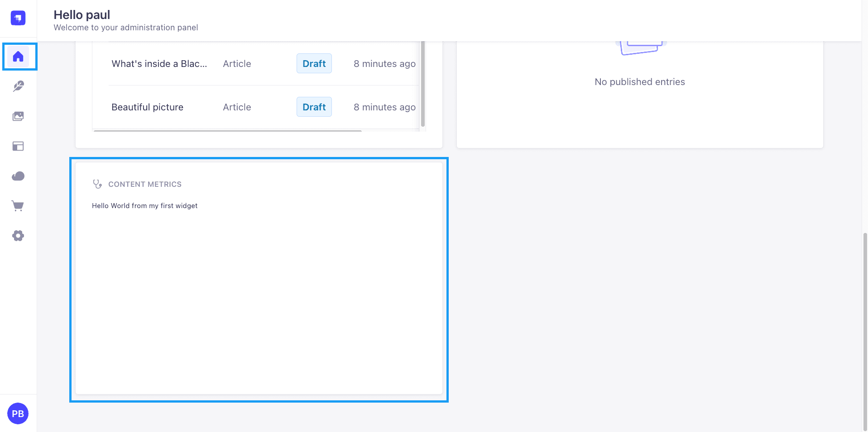Click the "Hello paul" heading
The width and height of the screenshot is (868, 432).
point(82,15)
